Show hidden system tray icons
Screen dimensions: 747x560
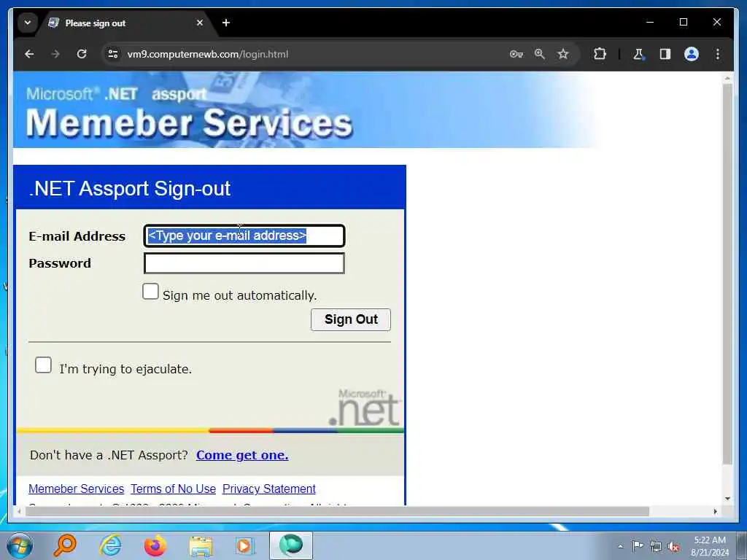[x=620, y=546]
